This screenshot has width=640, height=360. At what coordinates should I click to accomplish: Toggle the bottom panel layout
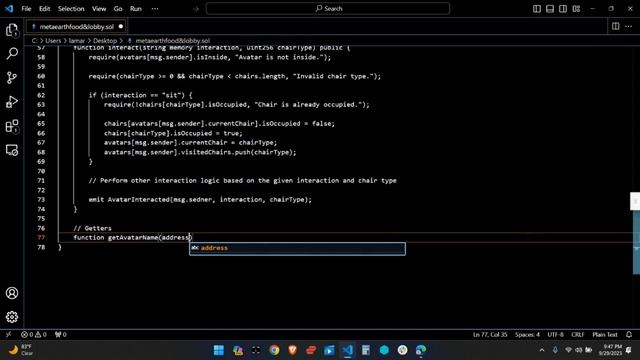pos(550,9)
